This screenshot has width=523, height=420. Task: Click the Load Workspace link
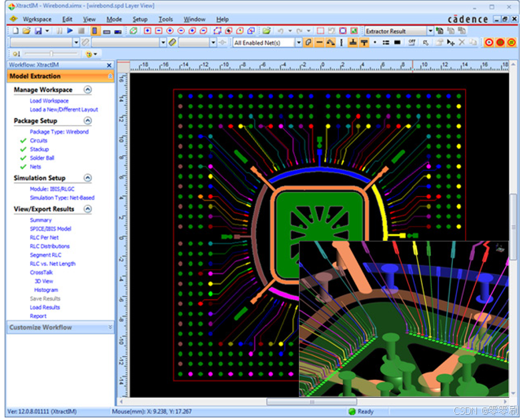(49, 101)
